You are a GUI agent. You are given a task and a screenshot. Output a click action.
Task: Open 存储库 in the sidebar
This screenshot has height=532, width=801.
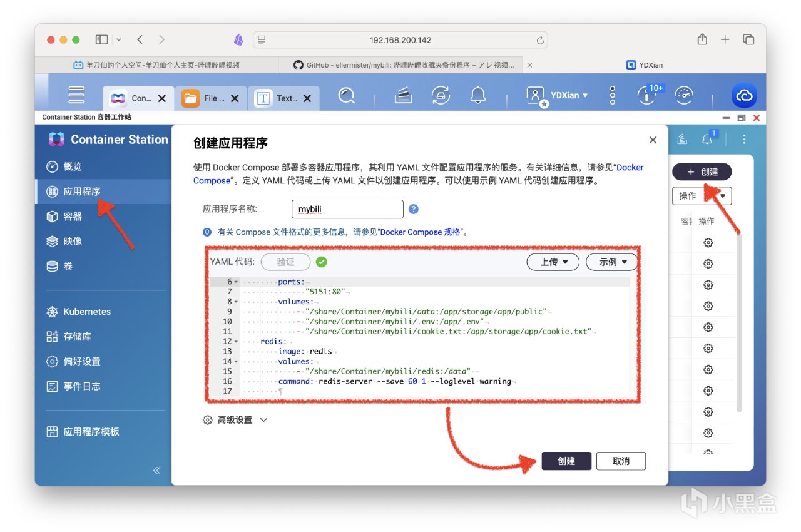click(x=103, y=337)
